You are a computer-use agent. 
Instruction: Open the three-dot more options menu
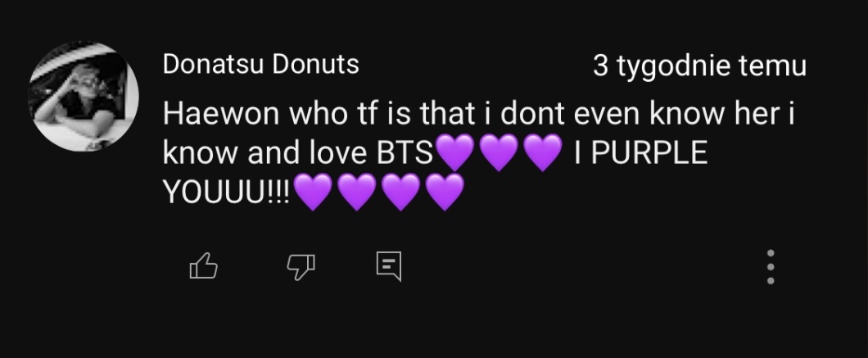coord(770,267)
